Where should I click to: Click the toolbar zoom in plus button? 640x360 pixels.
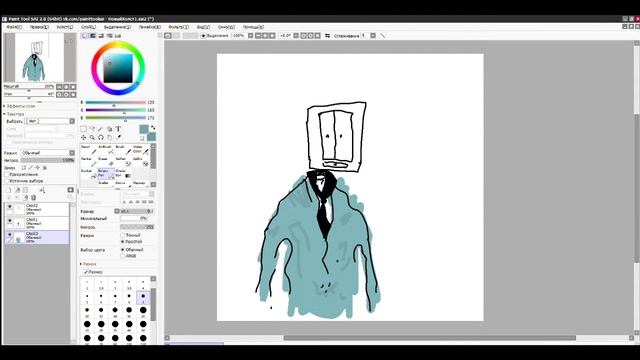tap(265, 36)
